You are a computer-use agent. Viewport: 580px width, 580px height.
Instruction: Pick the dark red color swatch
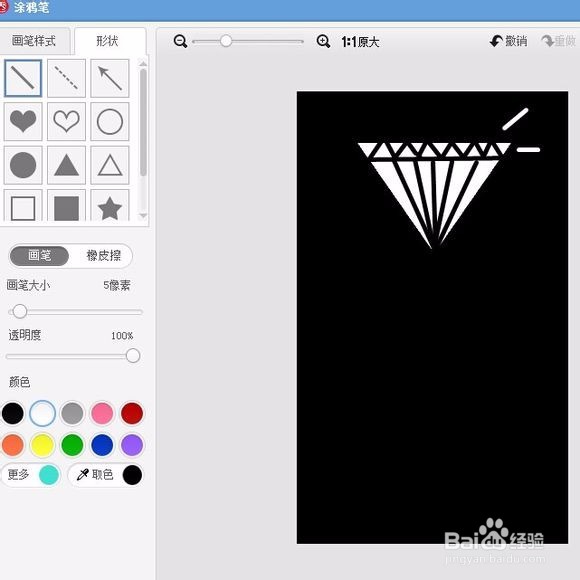(132, 413)
